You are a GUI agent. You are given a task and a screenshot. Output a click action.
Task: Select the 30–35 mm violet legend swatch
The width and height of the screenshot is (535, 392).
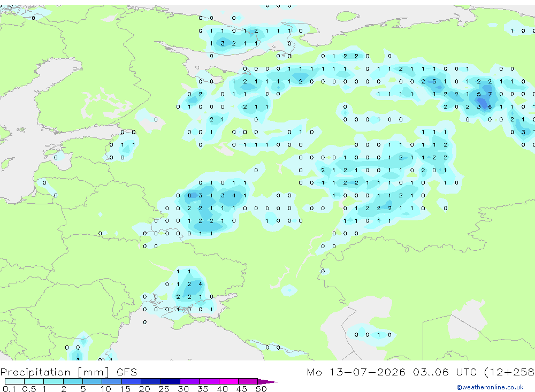coord(190,381)
